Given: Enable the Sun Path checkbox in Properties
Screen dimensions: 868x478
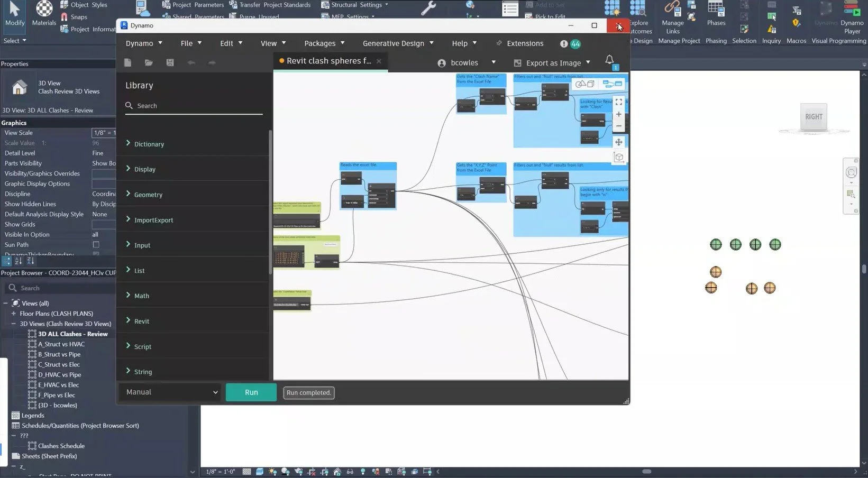Looking at the screenshot, I should 96,244.
